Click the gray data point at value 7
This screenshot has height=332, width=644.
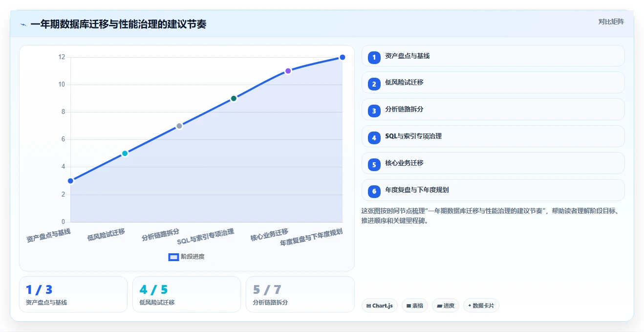179,126
